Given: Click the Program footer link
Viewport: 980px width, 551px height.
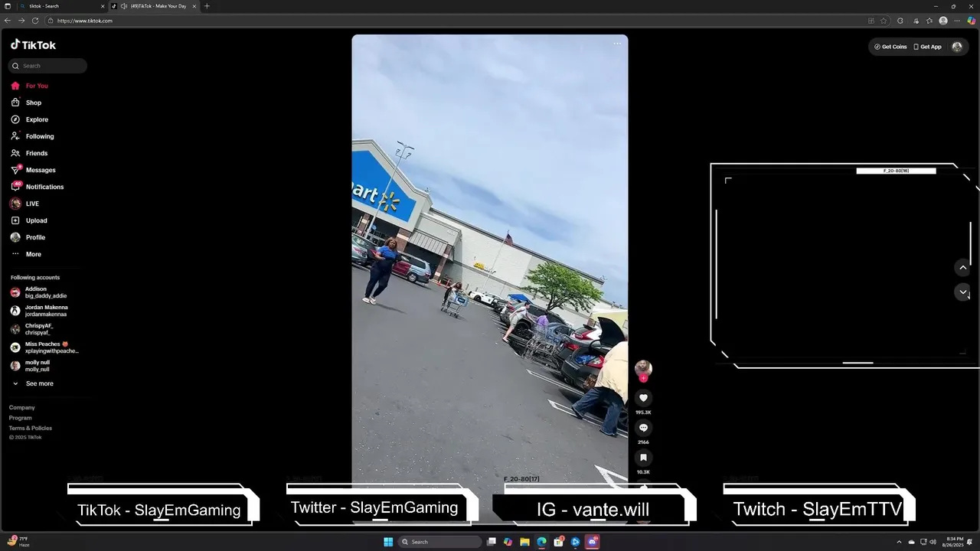Looking at the screenshot, I should pyautogui.click(x=21, y=418).
